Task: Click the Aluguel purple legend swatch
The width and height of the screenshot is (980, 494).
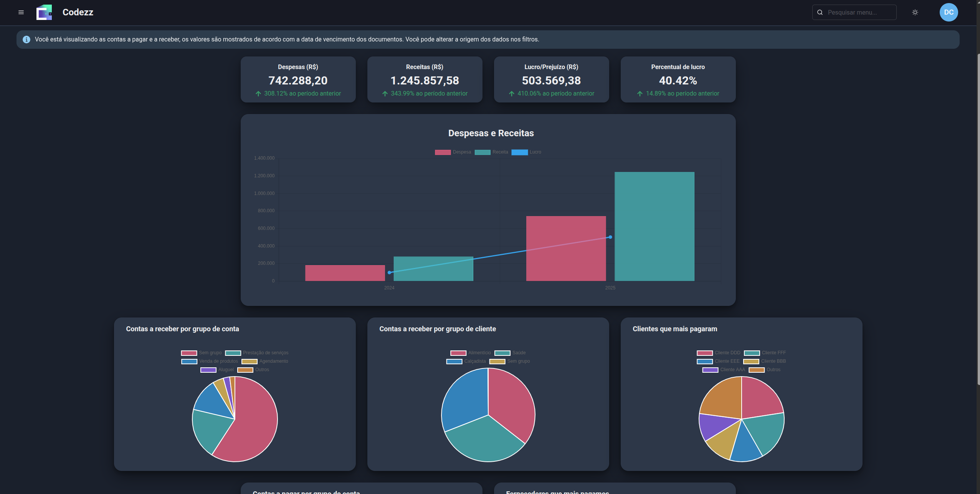Action: [x=208, y=370]
